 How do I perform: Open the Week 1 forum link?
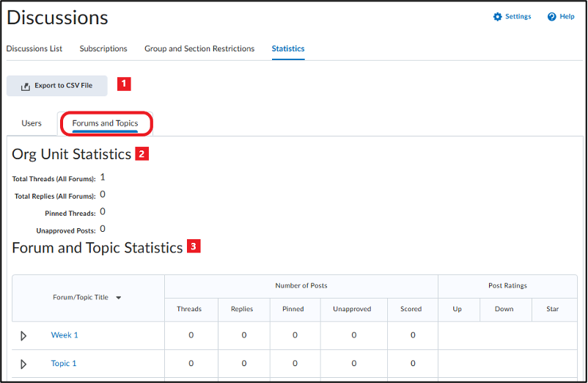tap(65, 335)
